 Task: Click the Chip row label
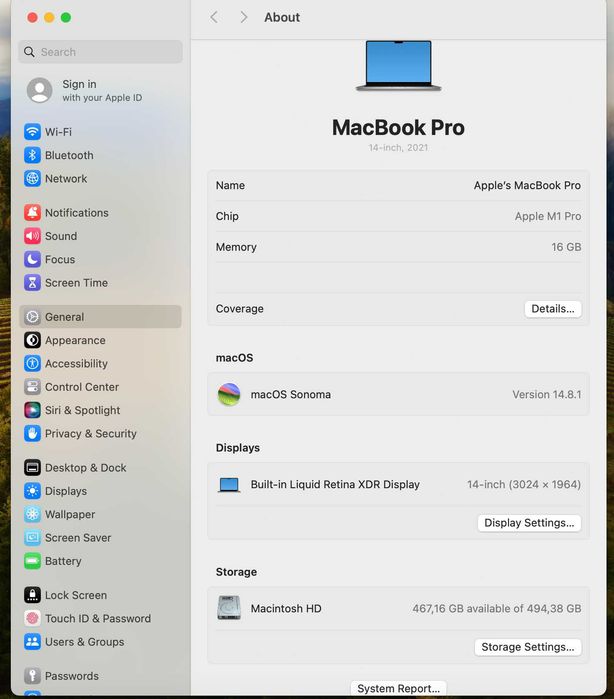pyautogui.click(x=227, y=216)
